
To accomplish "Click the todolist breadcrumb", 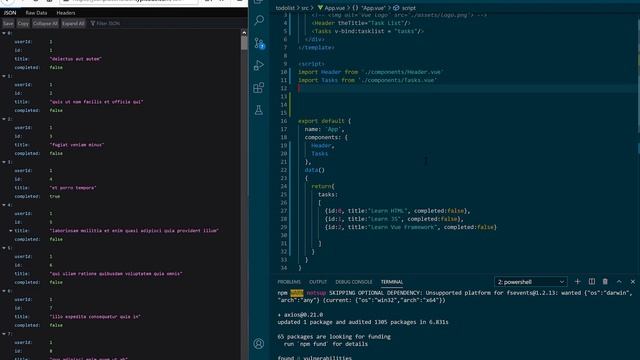I will tap(285, 8).
